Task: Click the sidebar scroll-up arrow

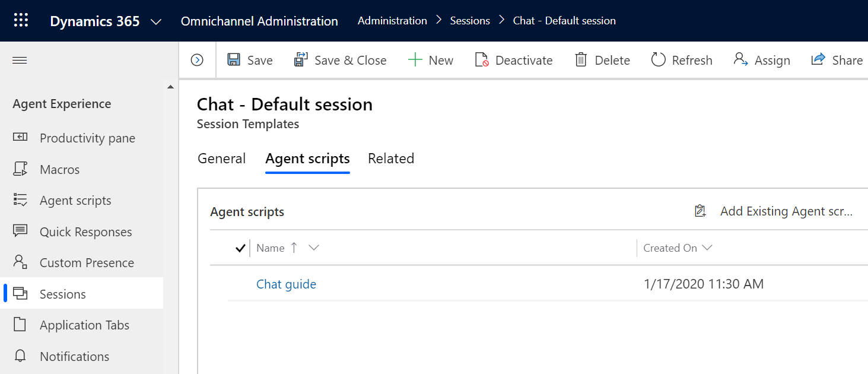Action: tap(171, 87)
